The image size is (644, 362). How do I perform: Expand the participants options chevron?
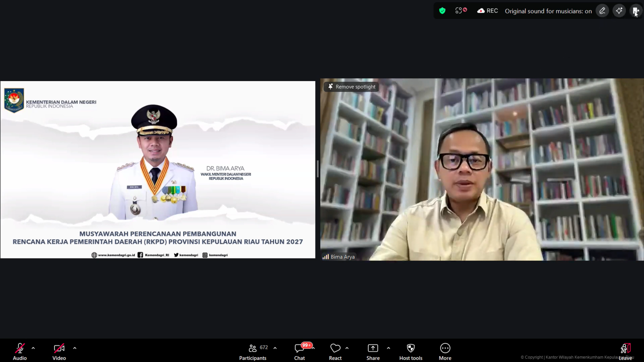[x=275, y=348]
